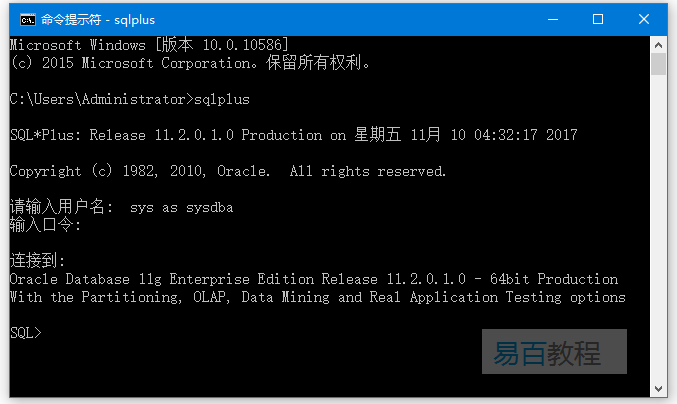677x404 pixels.
Task: Click the 'Oracle Database 11g Enterprise Edition' line
Action: click(x=313, y=279)
